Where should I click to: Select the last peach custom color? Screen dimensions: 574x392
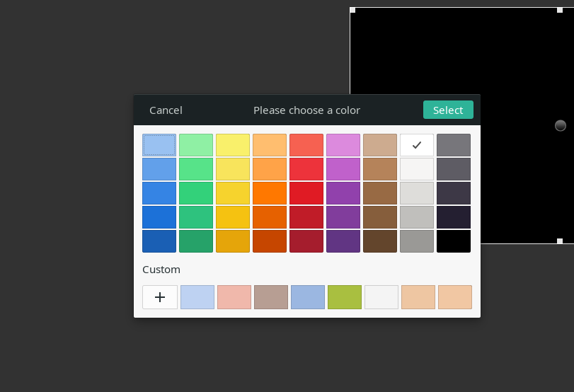point(455,297)
